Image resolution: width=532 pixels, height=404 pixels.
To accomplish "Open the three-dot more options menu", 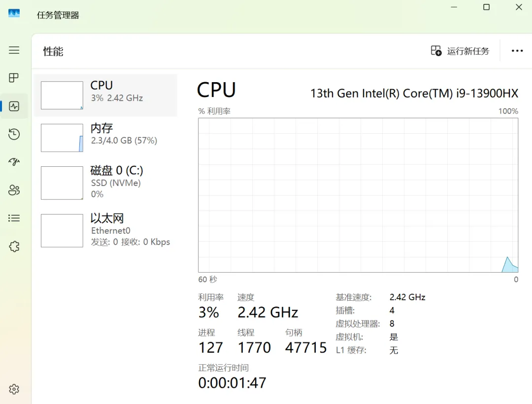I will tap(517, 51).
